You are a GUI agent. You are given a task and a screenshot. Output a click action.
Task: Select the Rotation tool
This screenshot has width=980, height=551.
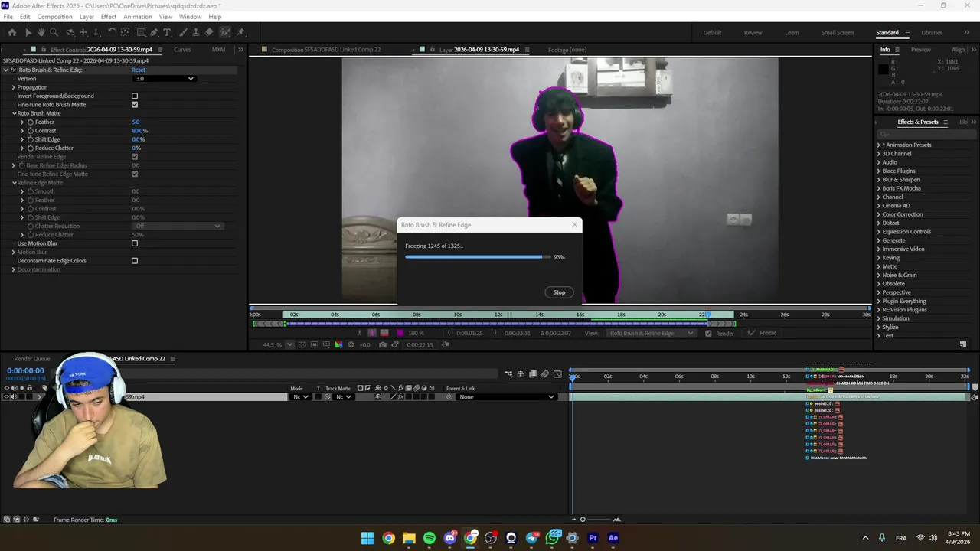[112, 32]
